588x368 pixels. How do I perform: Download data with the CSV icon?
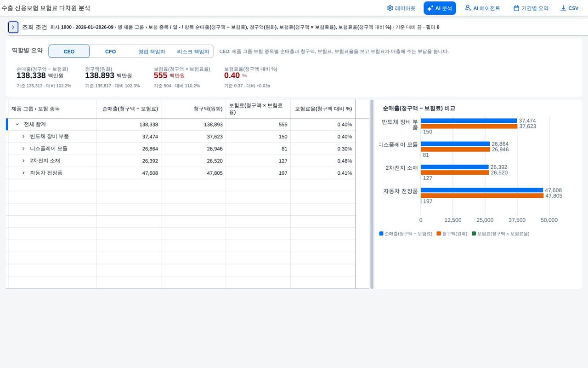click(x=569, y=8)
